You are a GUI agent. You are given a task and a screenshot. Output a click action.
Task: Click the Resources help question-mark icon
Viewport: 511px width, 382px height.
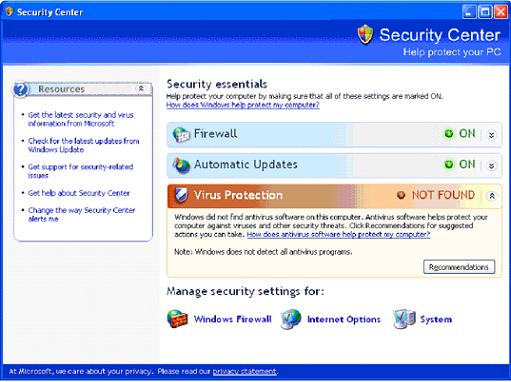click(21, 89)
